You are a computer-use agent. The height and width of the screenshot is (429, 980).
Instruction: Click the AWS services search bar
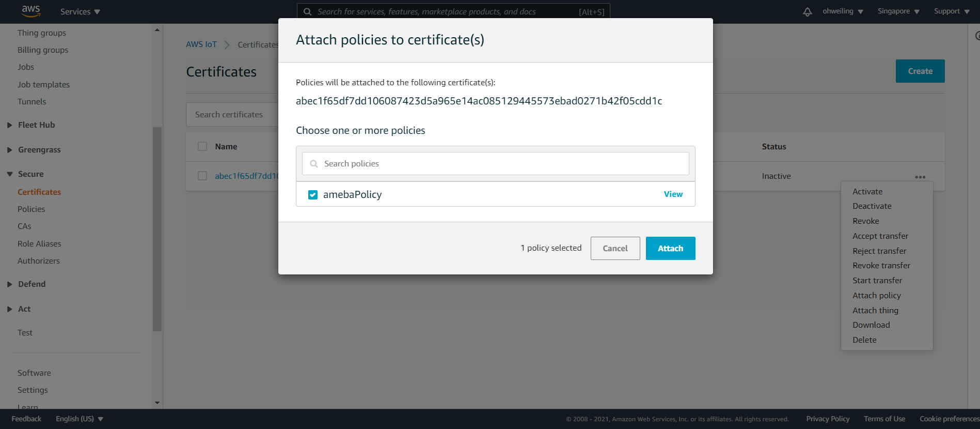click(x=453, y=11)
